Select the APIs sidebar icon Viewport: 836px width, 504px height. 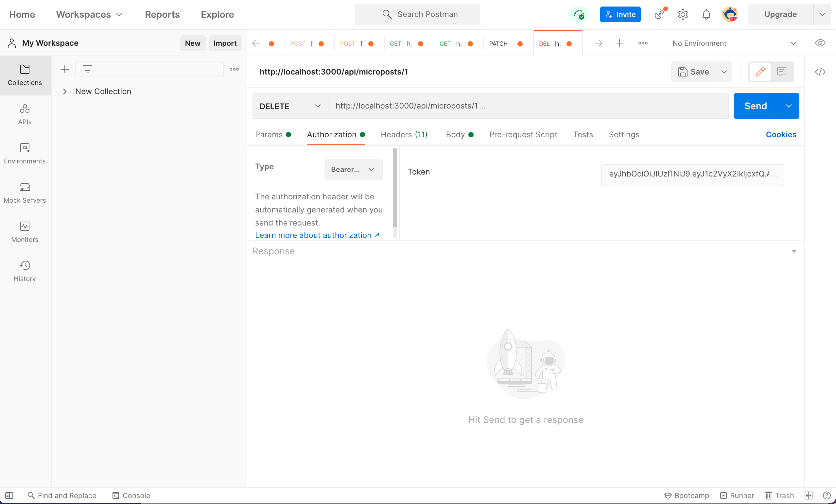25,114
